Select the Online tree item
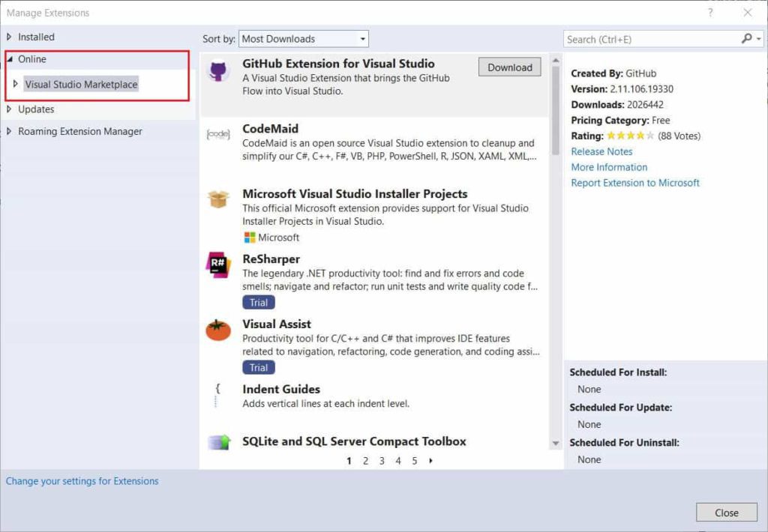This screenshot has width=768, height=532. pos(31,58)
